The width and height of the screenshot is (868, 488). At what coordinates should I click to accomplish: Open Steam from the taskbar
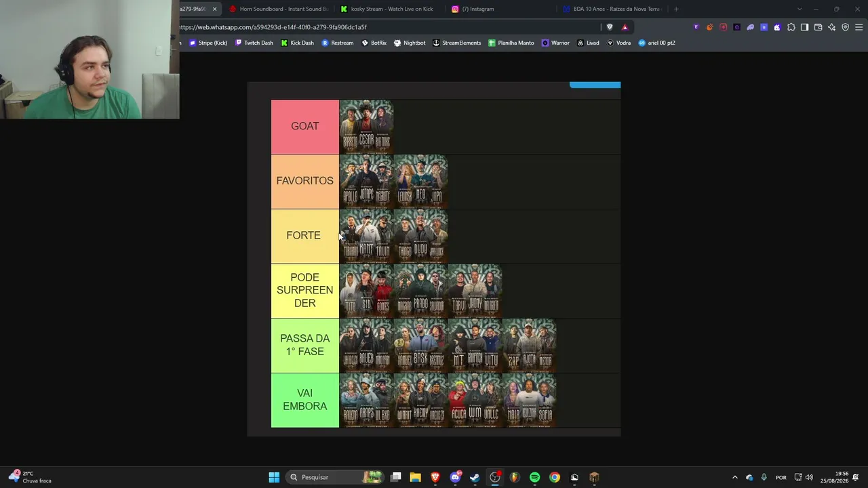(475, 477)
